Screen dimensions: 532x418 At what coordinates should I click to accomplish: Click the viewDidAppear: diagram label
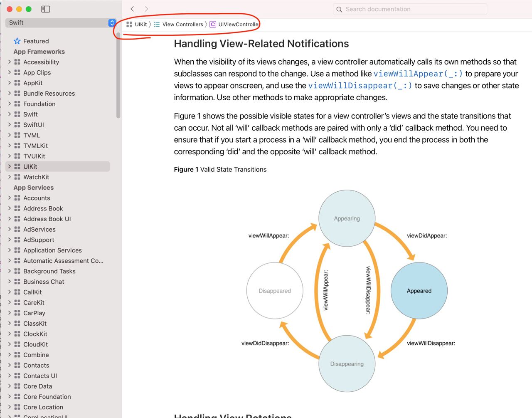coord(427,235)
